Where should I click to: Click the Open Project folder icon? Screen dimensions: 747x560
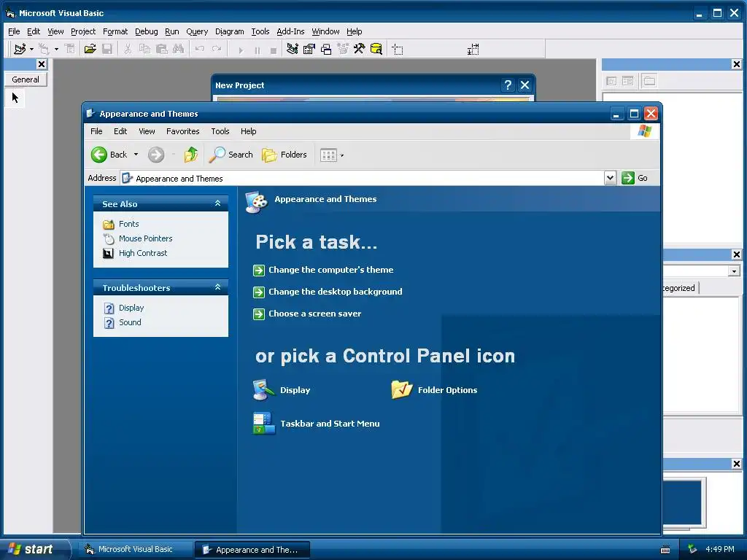click(90, 49)
